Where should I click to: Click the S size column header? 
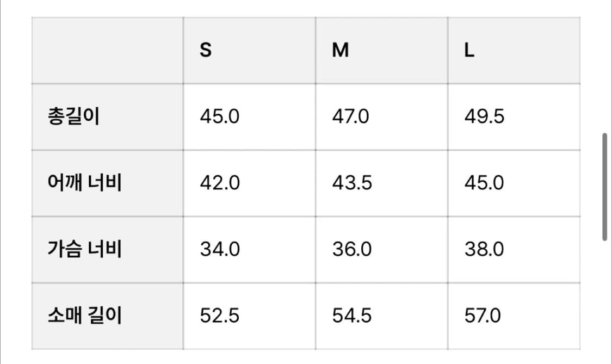pyautogui.click(x=206, y=51)
